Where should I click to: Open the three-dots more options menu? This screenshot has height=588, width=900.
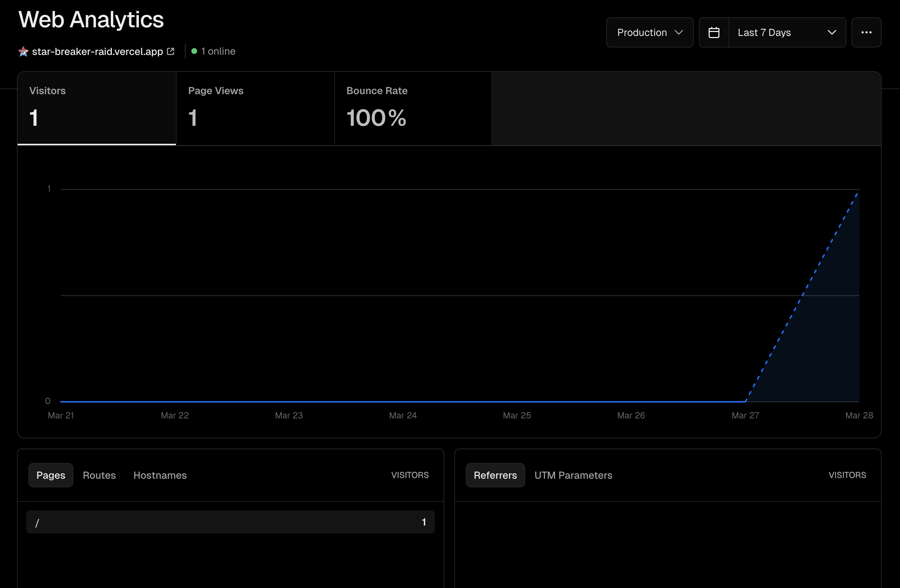click(x=866, y=32)
